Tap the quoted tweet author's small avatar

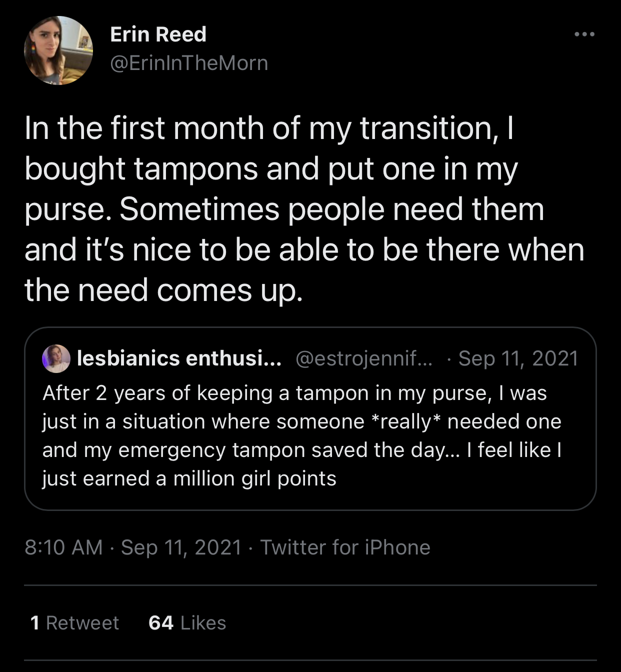coord(56,358)
